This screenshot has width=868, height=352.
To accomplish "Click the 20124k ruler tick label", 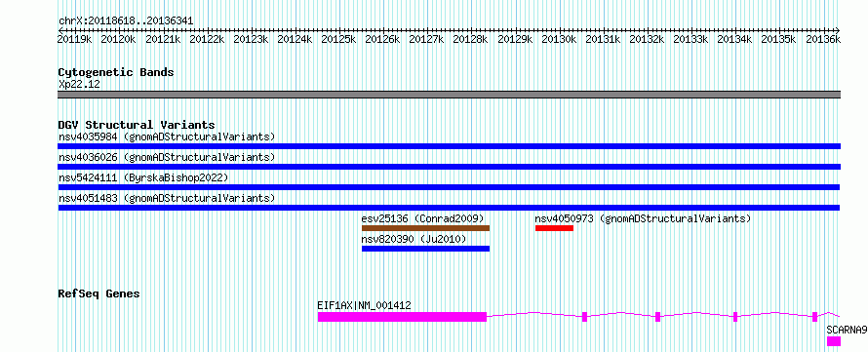I will 295,39.
